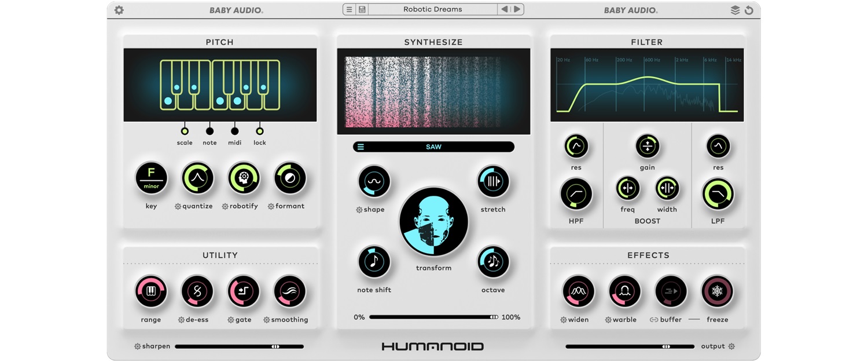This screenshot has height=362, width=868.
Task: Click the smoothing knob
Action: [x=290, y=291]
